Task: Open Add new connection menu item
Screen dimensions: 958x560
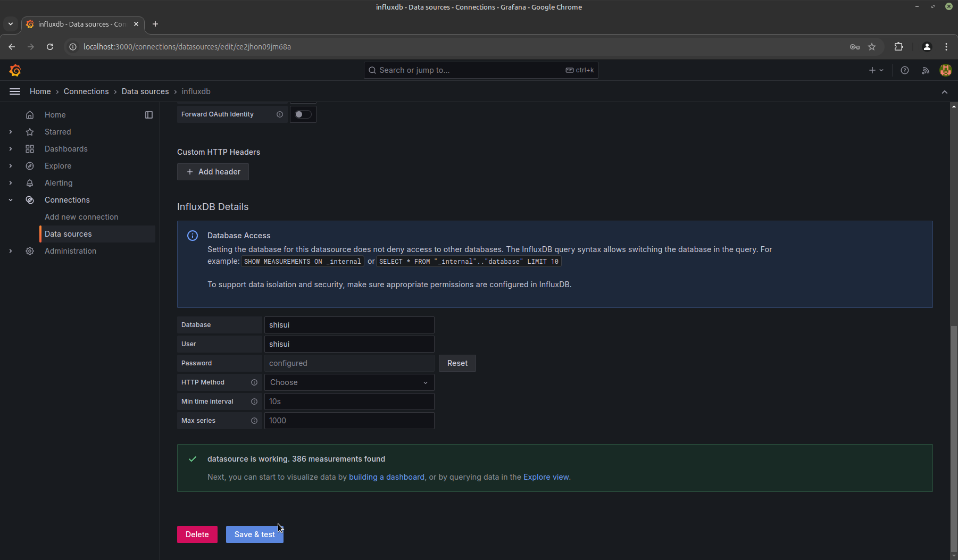Action: (x=81, y=217)
